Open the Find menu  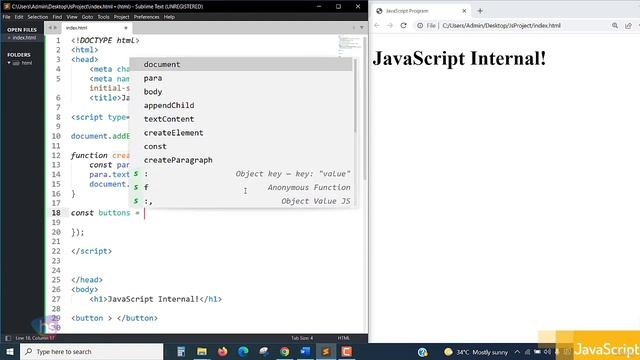point(57,17)
